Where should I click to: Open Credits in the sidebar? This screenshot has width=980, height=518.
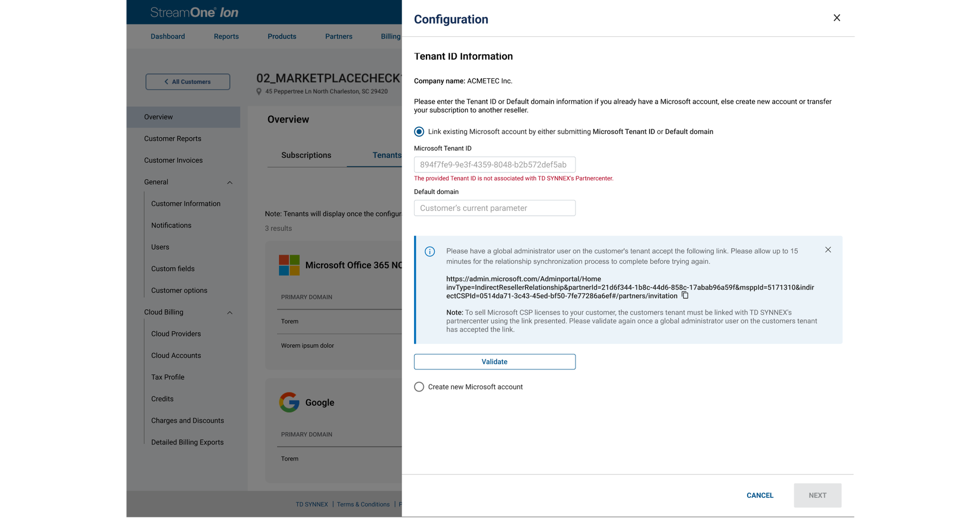(x=162, y=399)
